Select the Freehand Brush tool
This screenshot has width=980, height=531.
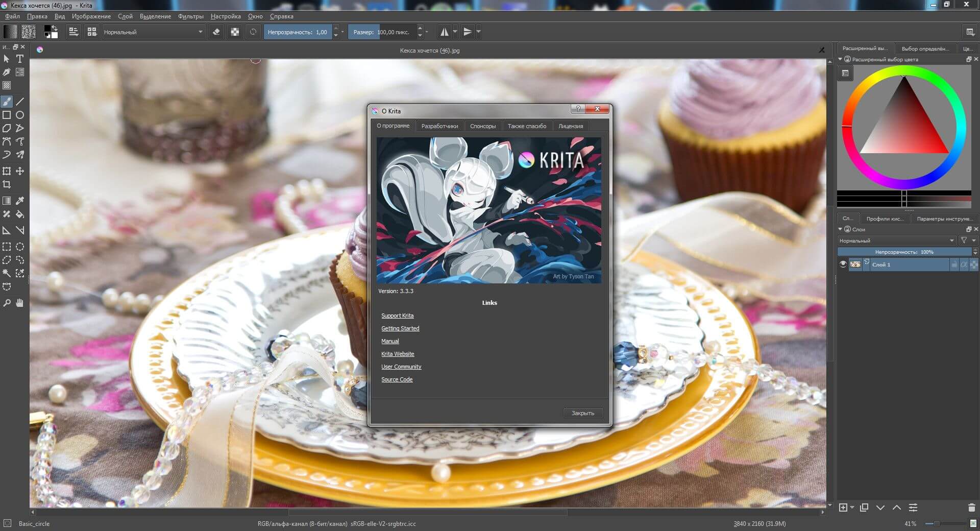point(7,102)
